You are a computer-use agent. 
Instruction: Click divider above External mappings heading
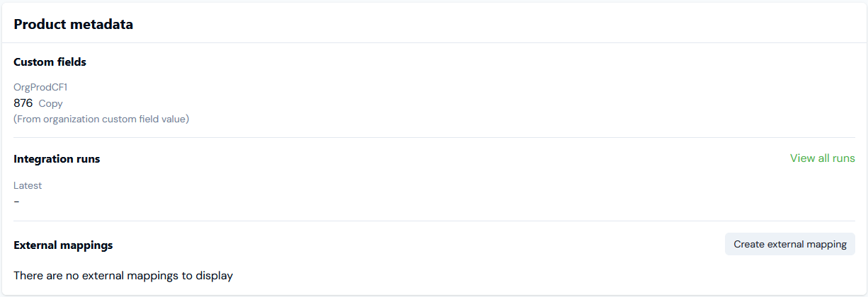point(434,221)
